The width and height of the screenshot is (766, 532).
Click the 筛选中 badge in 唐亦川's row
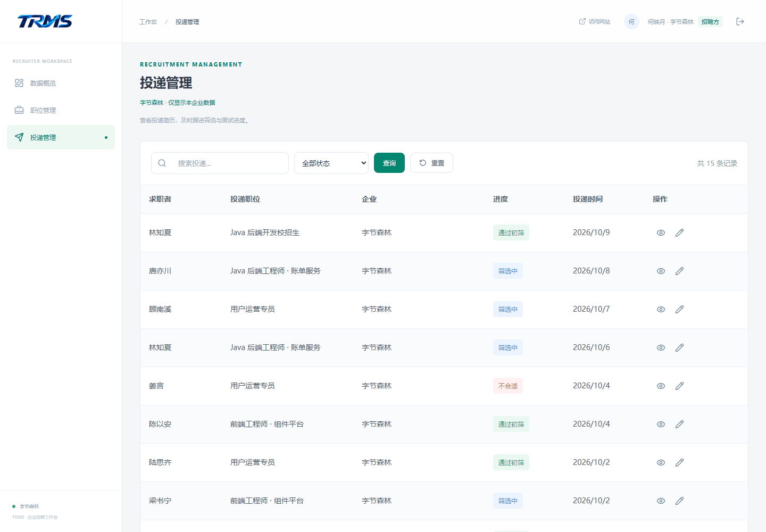(508, 271)
